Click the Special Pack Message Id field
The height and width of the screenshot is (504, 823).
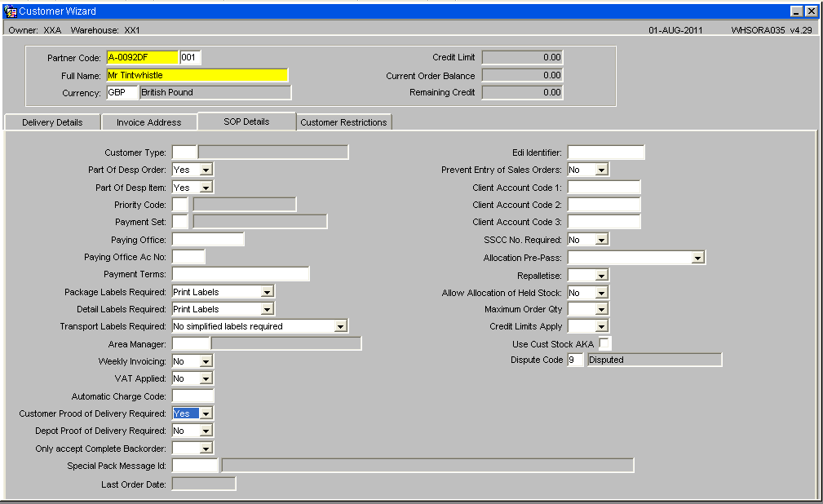[195, 466]
